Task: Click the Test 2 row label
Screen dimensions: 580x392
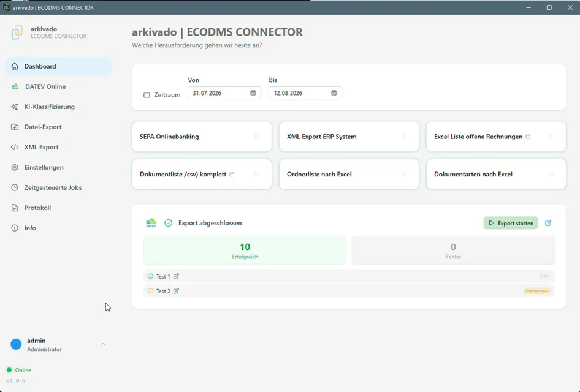Action: click(x=163, y=291)
